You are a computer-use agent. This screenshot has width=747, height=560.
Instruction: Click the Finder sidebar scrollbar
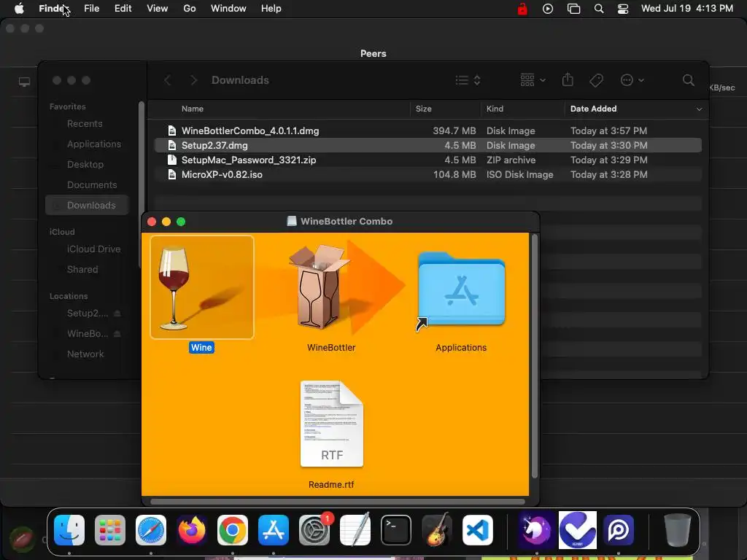point(141,184)
